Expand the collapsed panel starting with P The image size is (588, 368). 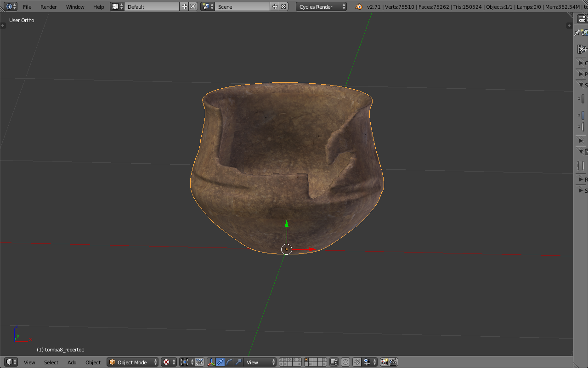582,74
